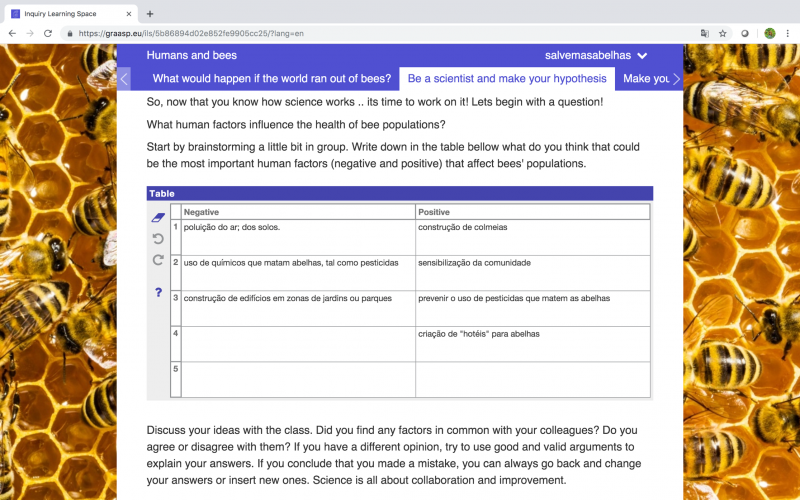Select the eraser tool in table toolbar
800x500 pixels.
[158, 218]
